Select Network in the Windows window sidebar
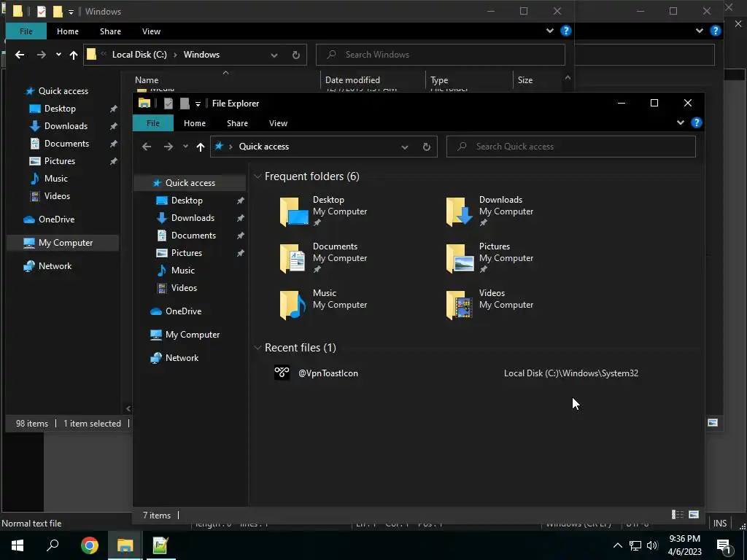 click(55, 265)
